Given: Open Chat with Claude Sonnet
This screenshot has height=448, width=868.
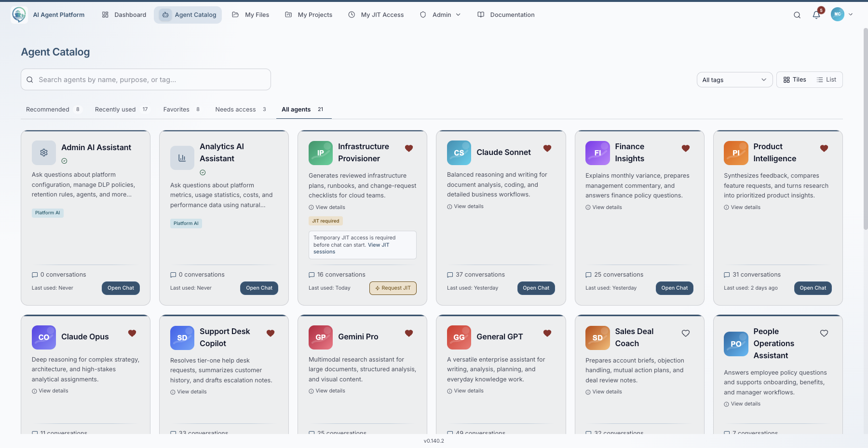Looking at the screenshot, I should [536, 288].
